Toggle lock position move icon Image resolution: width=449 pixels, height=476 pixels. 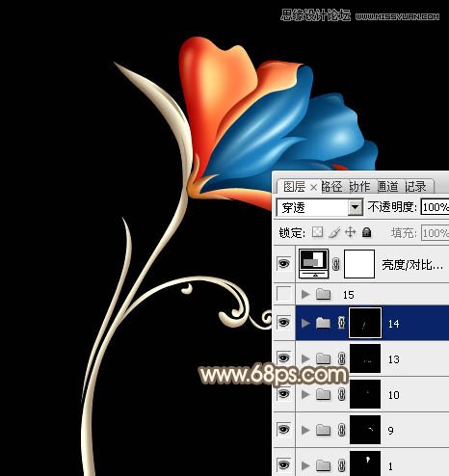click(351, 232)
